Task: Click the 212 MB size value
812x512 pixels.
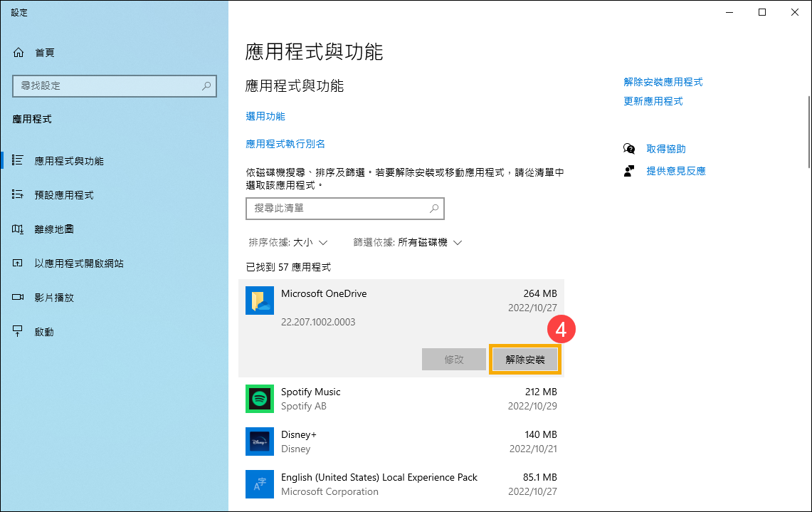Action: [x=541, y=392]
